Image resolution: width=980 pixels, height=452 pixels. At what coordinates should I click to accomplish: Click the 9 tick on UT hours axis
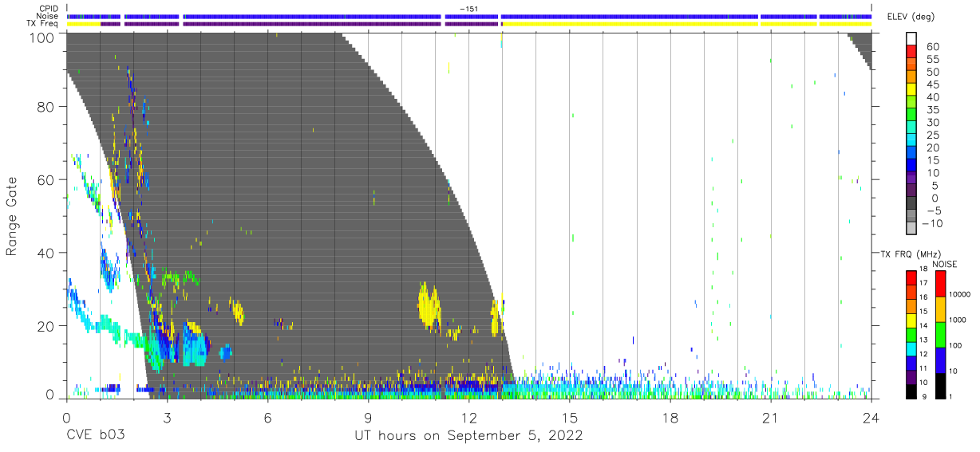click(x=368, y=416)
